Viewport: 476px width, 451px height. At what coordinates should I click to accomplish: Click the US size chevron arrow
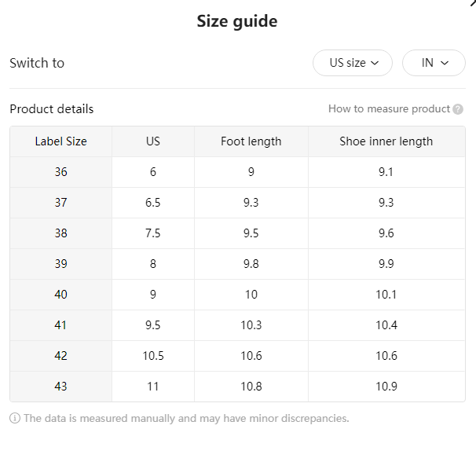(x=375, y=63)
